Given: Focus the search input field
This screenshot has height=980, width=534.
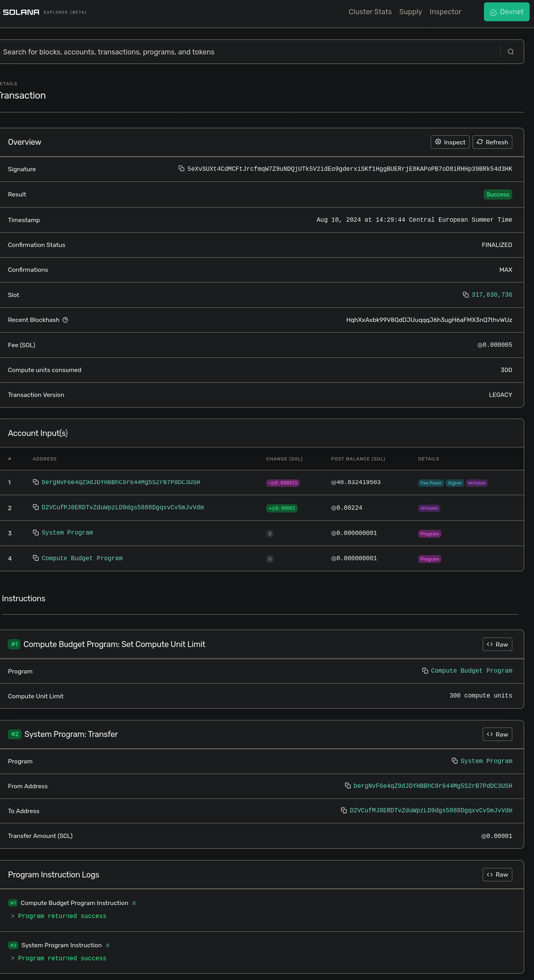Looking at the screenshot, I should [248, 52].
